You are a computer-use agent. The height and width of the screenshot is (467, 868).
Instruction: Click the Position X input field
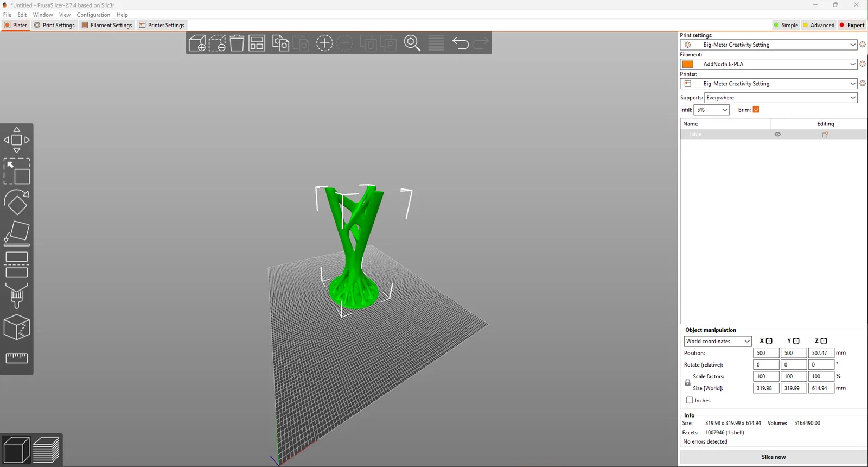[766, 353]
